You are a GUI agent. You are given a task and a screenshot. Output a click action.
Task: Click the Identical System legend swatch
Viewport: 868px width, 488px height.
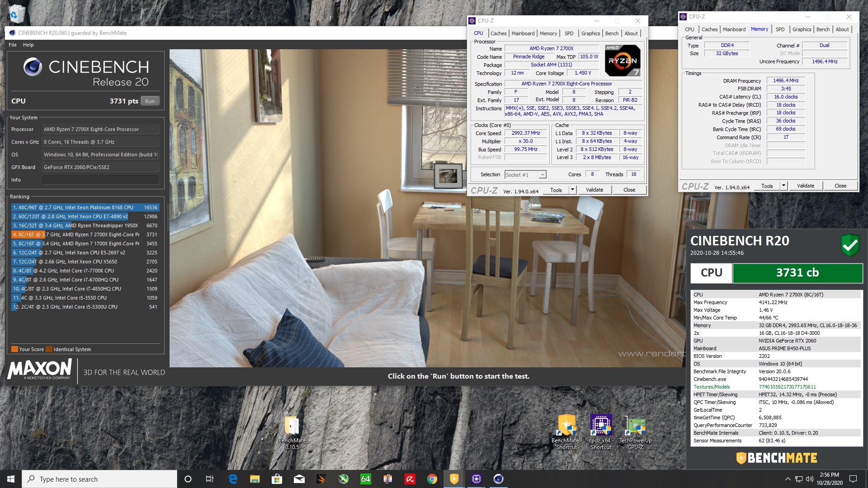pos(49,349)
